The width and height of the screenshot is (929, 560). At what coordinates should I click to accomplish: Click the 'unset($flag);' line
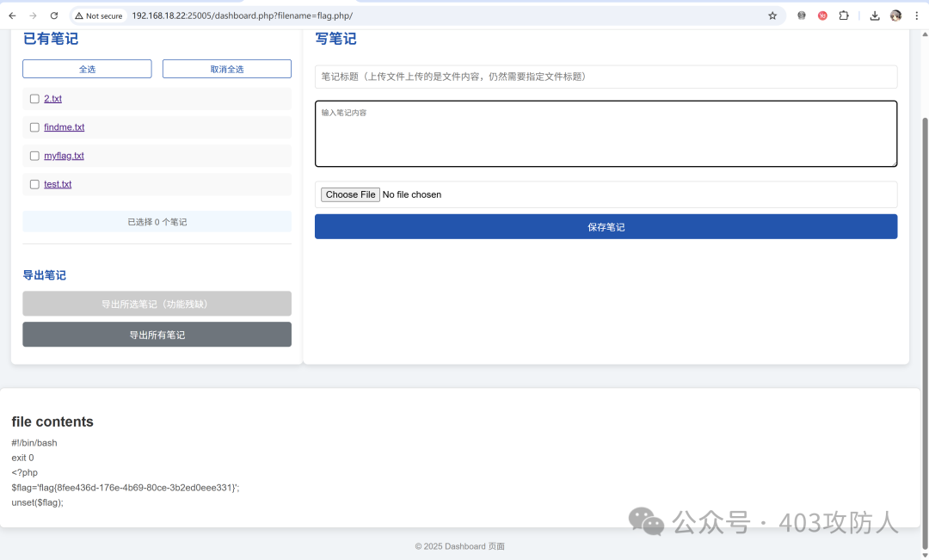pyautogui.click(x=37, y=502)
